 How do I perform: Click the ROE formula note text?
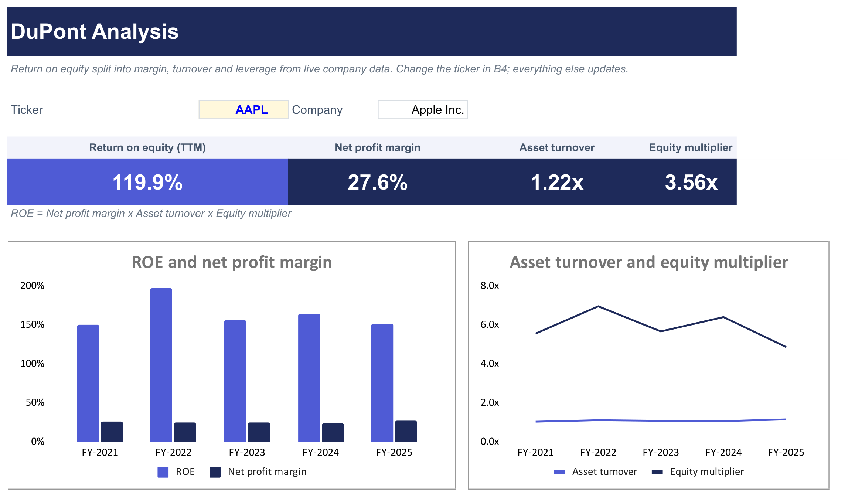pyautogui.click(x=151, y=213)
